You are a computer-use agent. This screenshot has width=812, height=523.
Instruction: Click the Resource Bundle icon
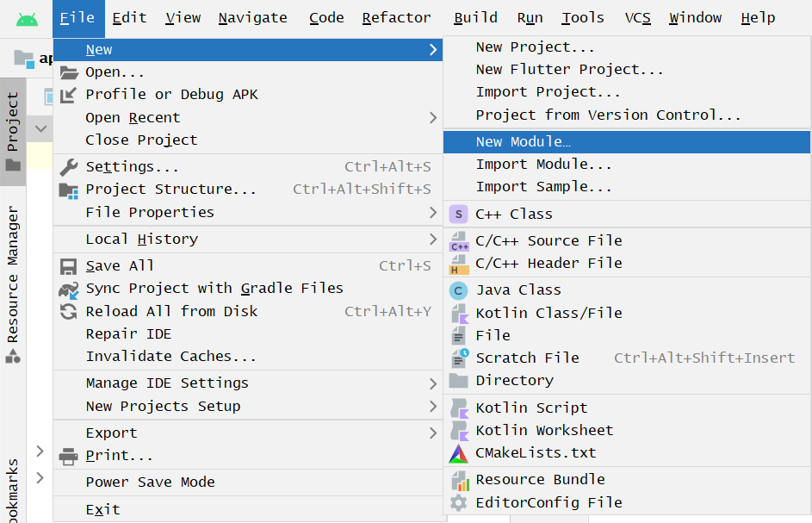(460, 480)
